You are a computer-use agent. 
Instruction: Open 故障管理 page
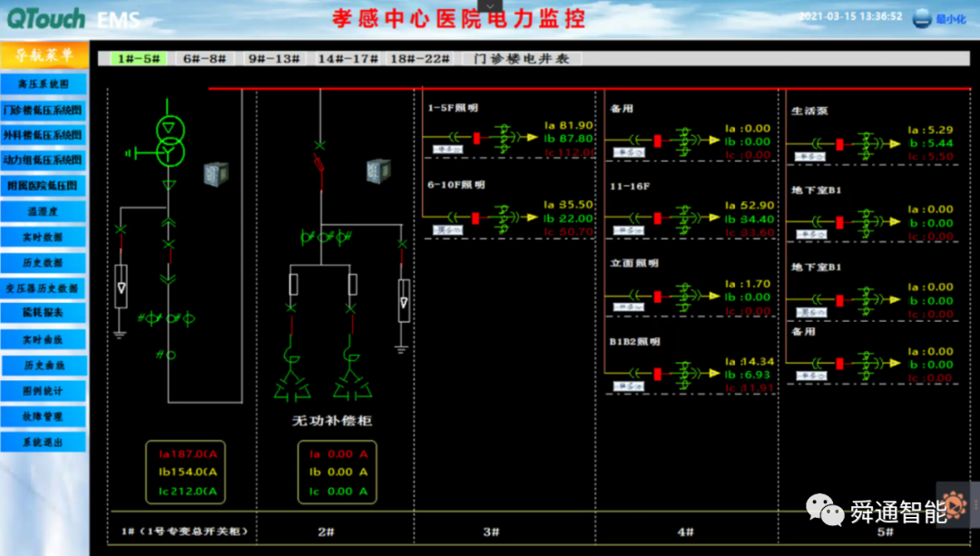point(44,416)
